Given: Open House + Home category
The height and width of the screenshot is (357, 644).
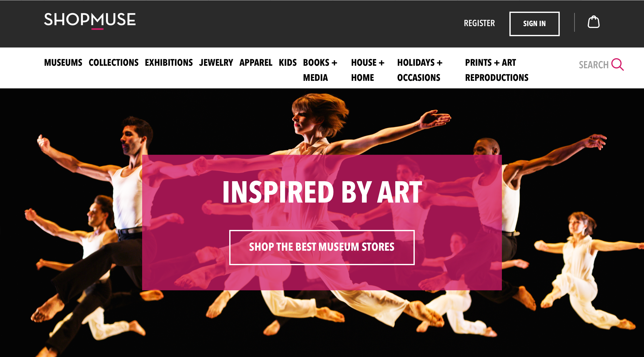Looking at the screenshot, I should 368,70.
